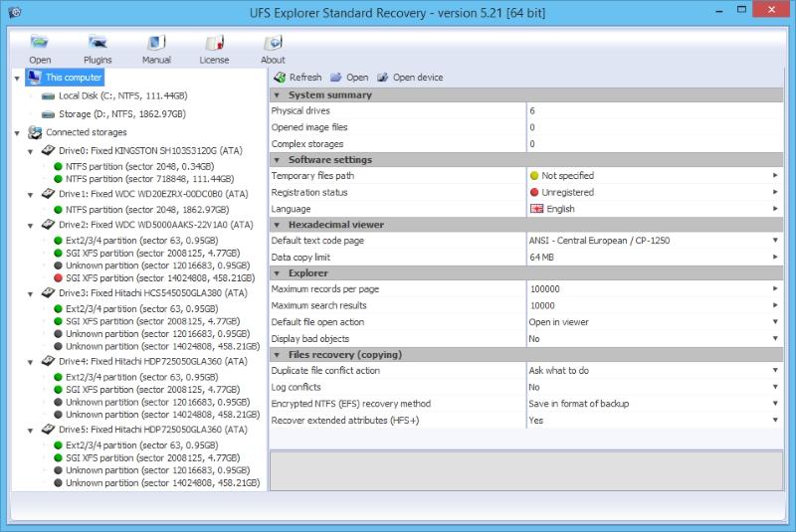This screenshot has width=796, height=532.
Task: Click the Refresh icon in the summary pane
Action: [x=280, y=78]
